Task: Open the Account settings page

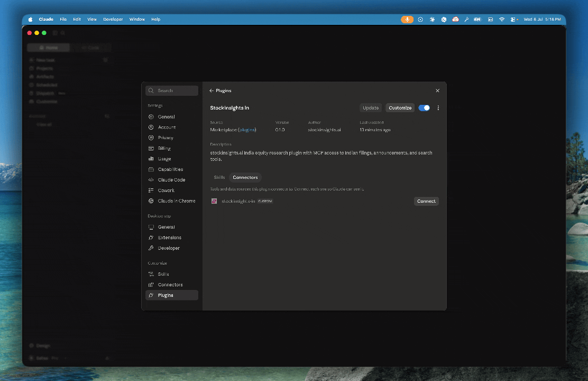Action: point(171,127)
